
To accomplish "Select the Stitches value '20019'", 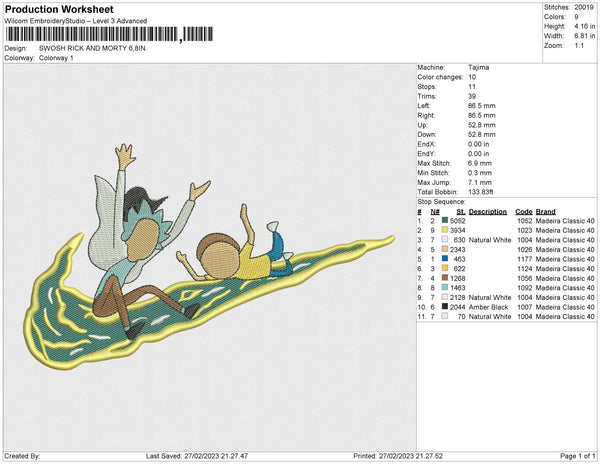I will [584, 7].
